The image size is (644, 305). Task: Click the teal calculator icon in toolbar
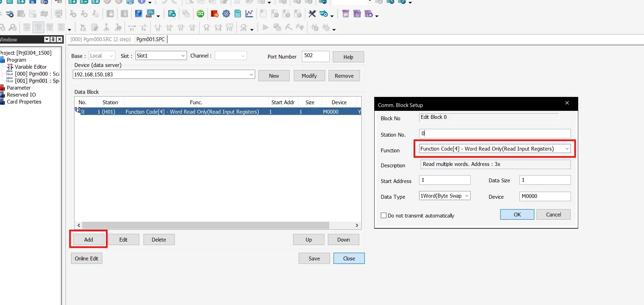(x=238, y=14)
